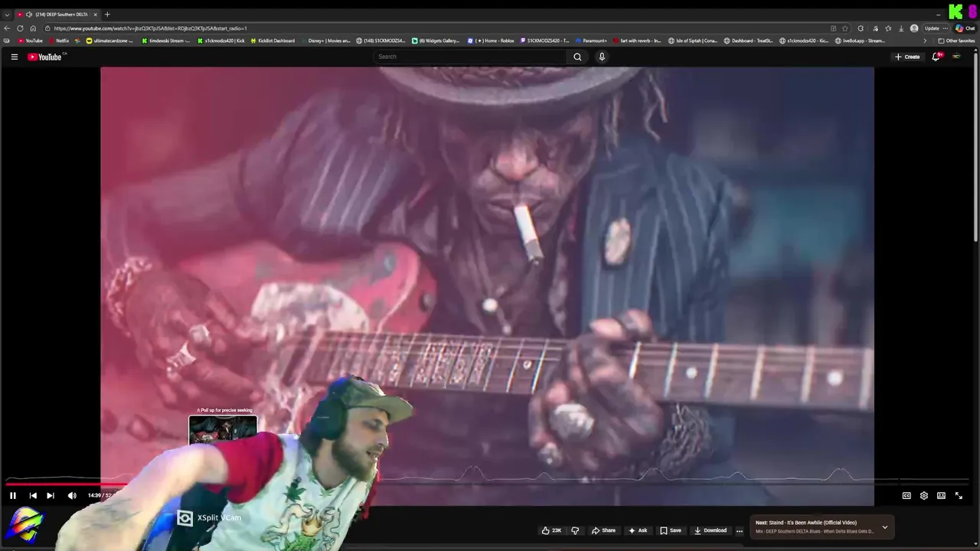Open a new browser tab

107,15
